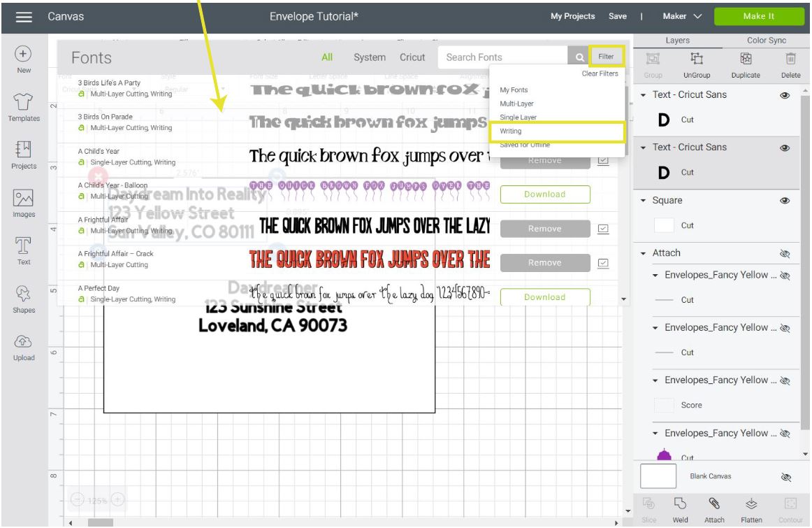Open the hamburger menu

coord(24,17)
